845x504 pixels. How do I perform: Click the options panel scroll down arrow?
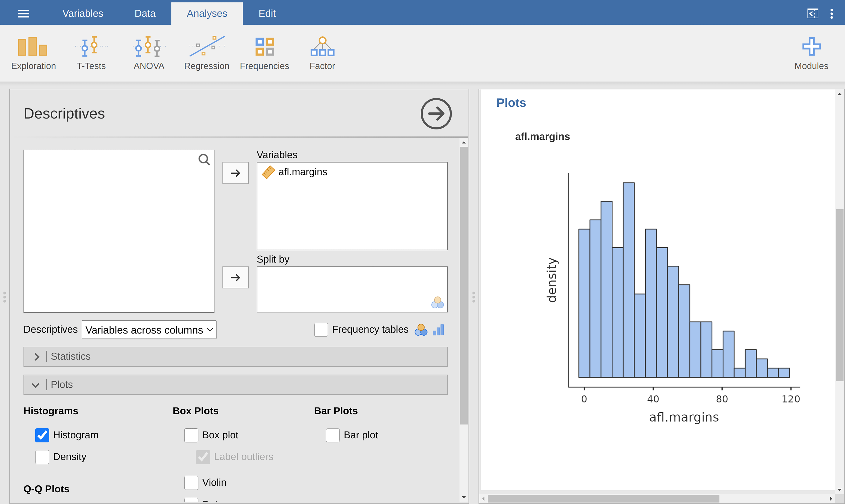point(464,497)
